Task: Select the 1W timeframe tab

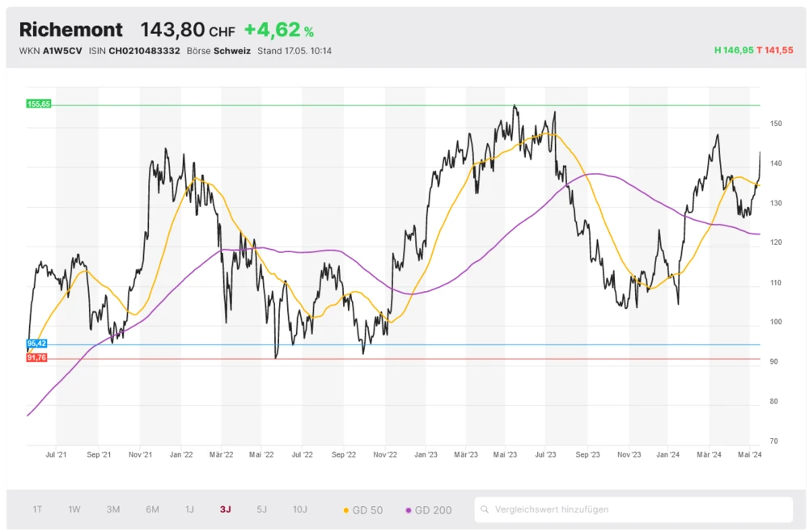Action: [x=74, y=509]
